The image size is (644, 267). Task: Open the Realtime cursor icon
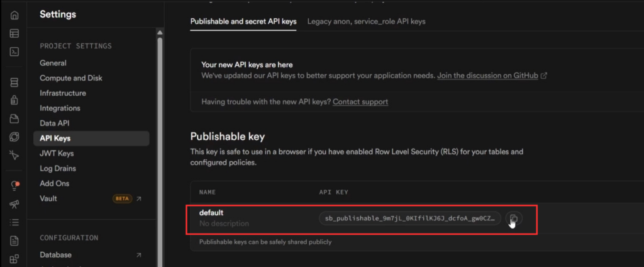coord(14,154)
